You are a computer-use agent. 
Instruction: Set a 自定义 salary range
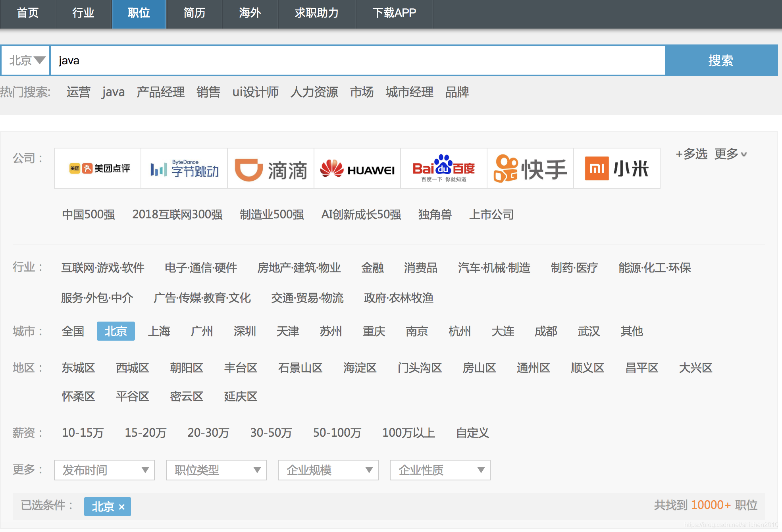click(x=472, y=432)
